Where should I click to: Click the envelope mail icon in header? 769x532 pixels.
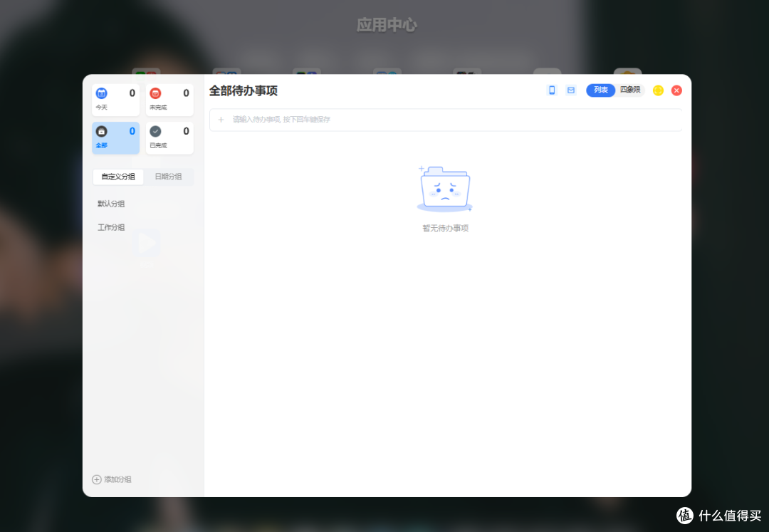(571, 90)
